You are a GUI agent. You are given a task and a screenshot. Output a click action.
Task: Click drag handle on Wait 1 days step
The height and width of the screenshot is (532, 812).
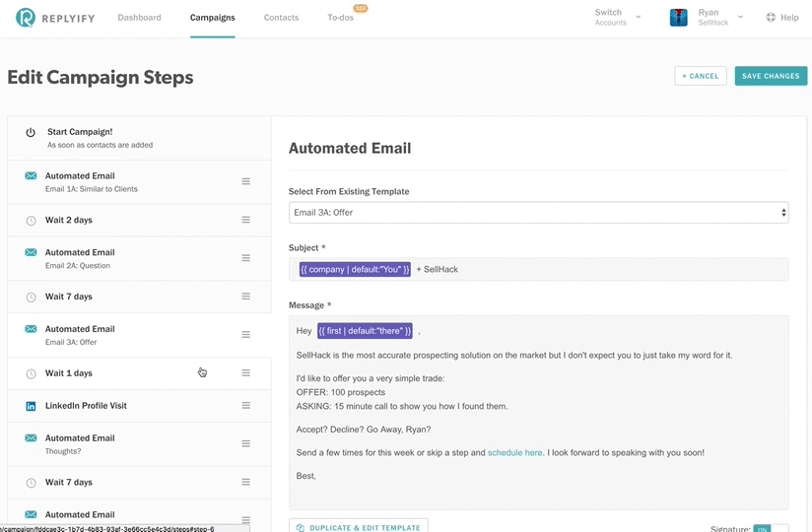(246, 373)
